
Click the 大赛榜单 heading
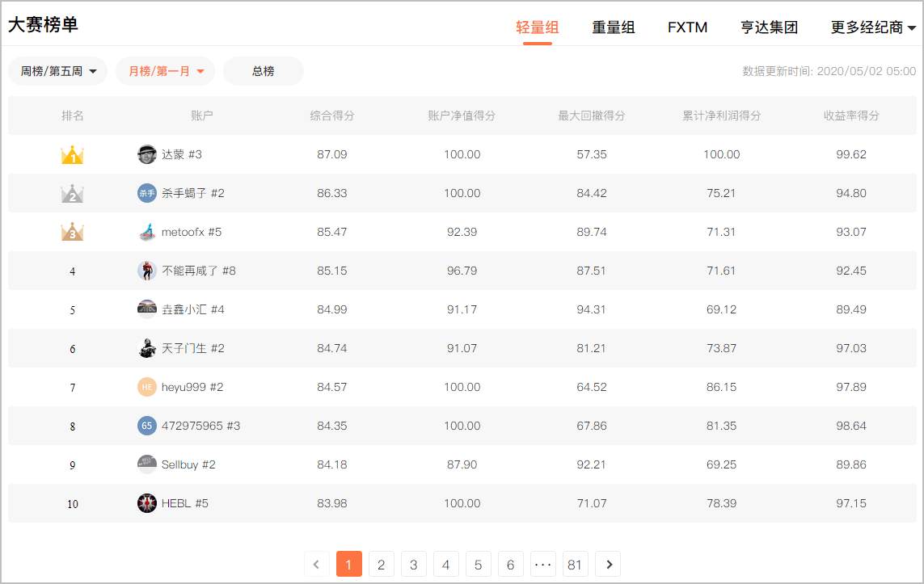coord(43,25)
